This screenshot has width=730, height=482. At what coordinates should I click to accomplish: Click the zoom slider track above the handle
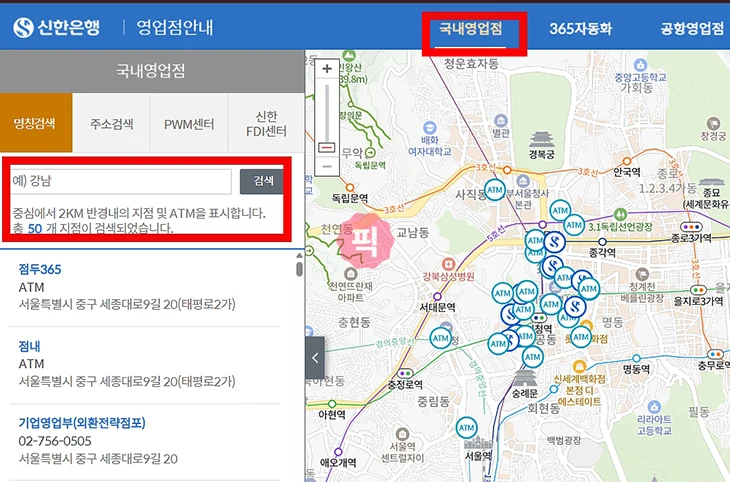(x=327, y=112)
